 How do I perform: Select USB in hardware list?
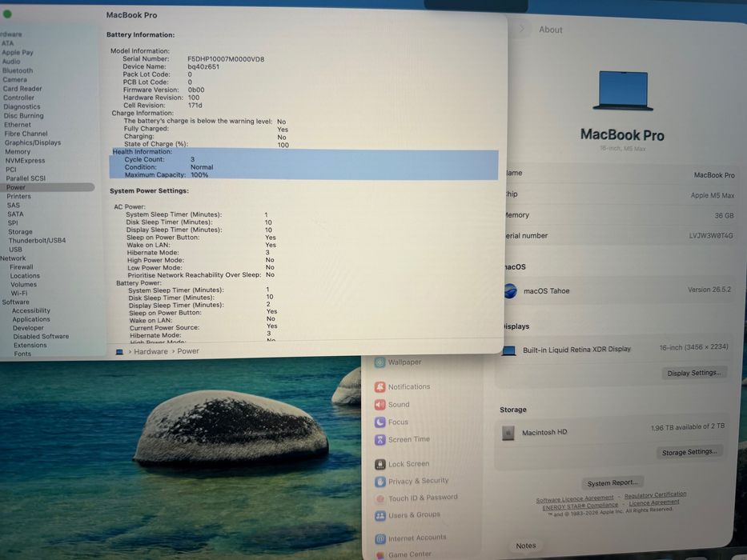pos(15,250)
